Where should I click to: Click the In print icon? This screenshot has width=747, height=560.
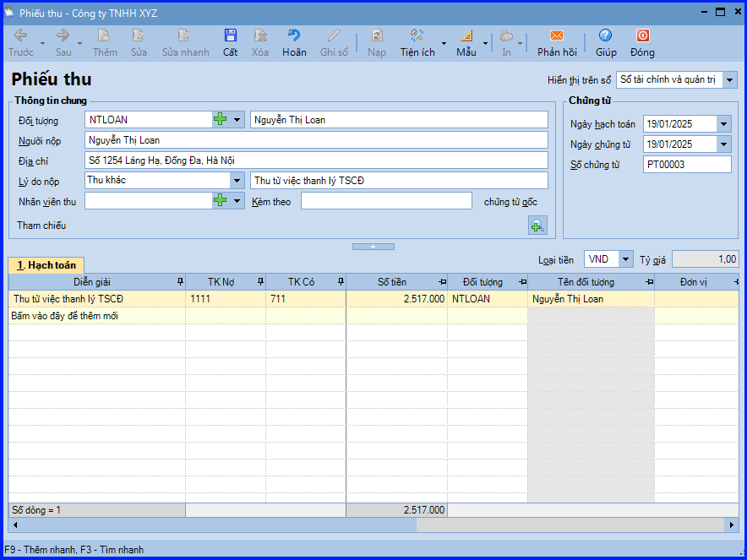(x=506, y=43)
